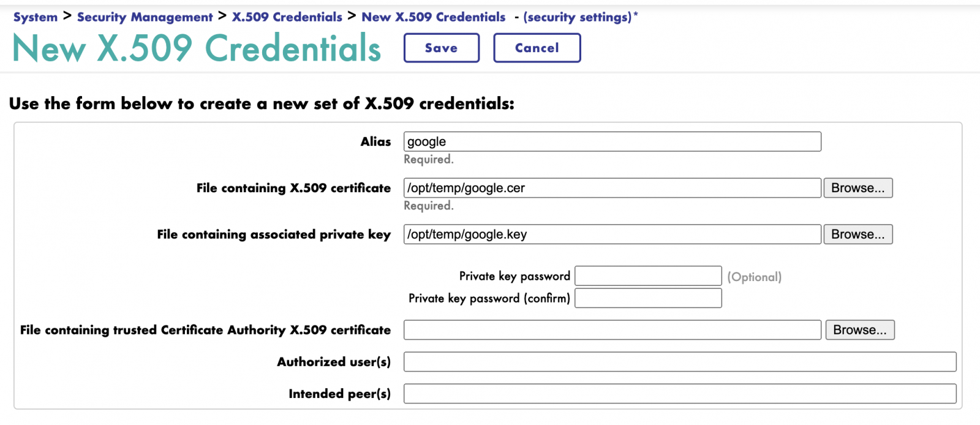Go to Security Management breadcrumb
980x425 pixels.
145,17
